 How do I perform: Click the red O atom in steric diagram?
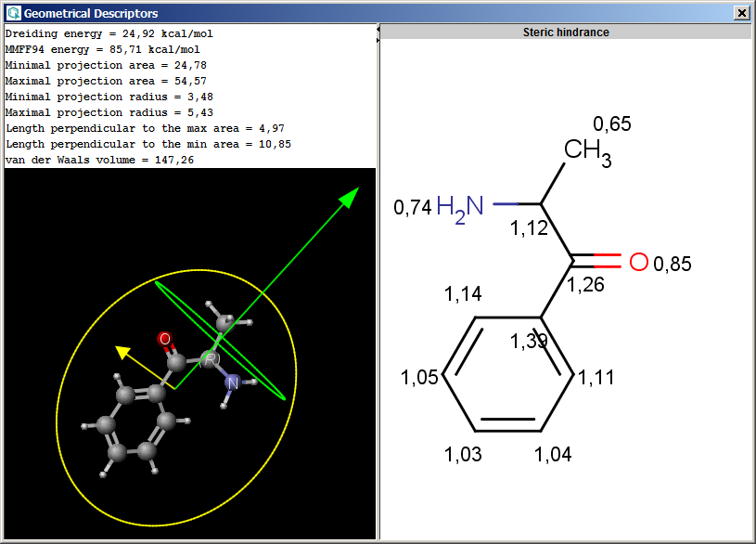point(639,262)
